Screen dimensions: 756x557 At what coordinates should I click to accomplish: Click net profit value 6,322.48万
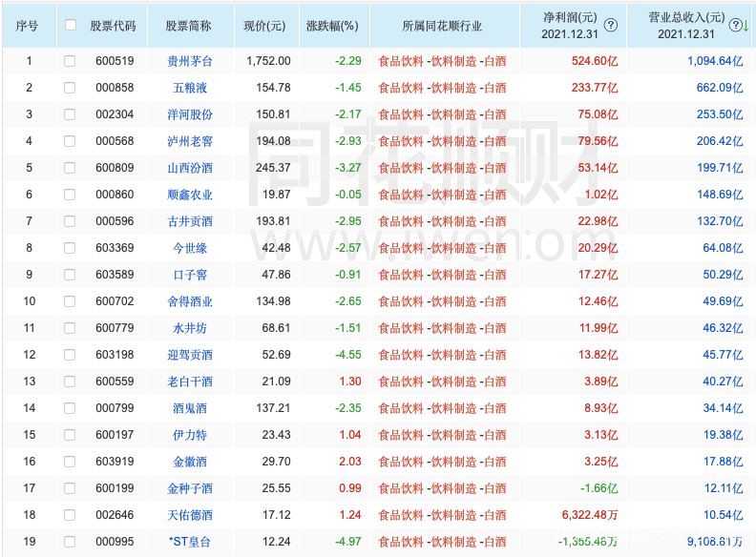(x=590, y=515)
